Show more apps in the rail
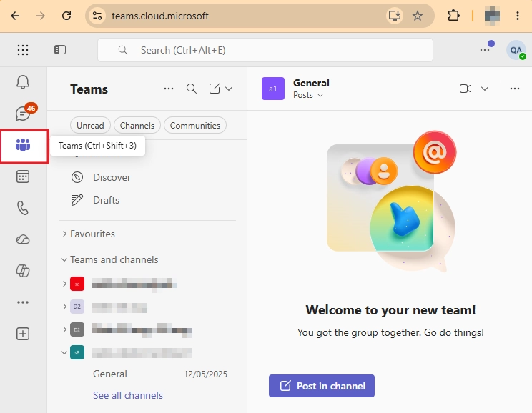The width and height of the screenshot is (532, 413). pyautogui.click(x=23, y=302)
